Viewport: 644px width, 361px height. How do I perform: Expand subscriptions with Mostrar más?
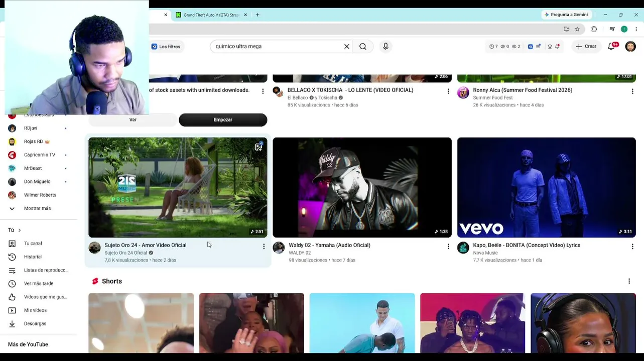click(x=38, y=209)
